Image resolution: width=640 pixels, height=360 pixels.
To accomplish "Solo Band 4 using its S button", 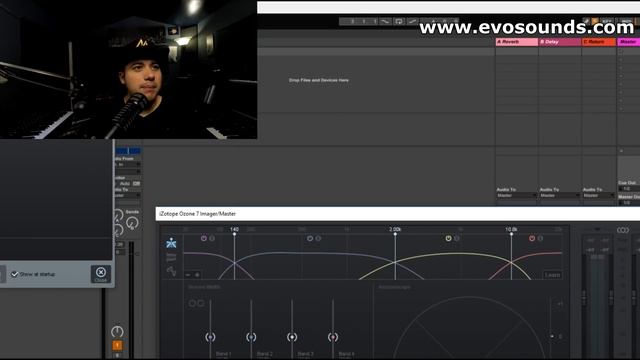I will [x=540, y=238].
